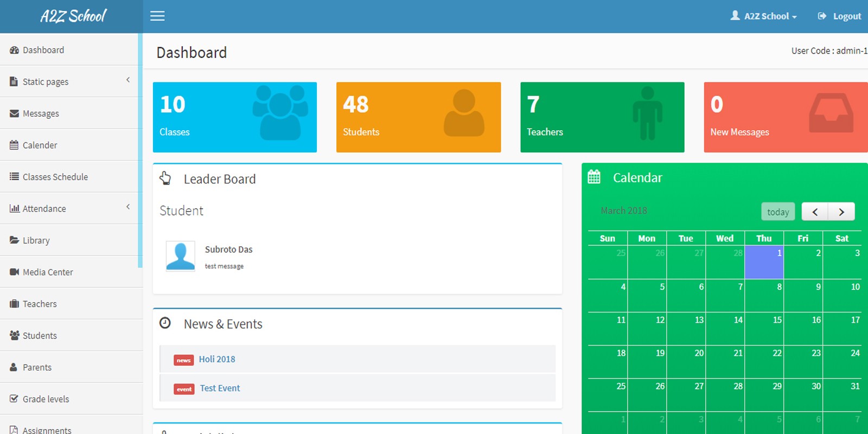Click the Teachers briefcase icon in sidebar

pyautogui.click(x=14, y=304)
